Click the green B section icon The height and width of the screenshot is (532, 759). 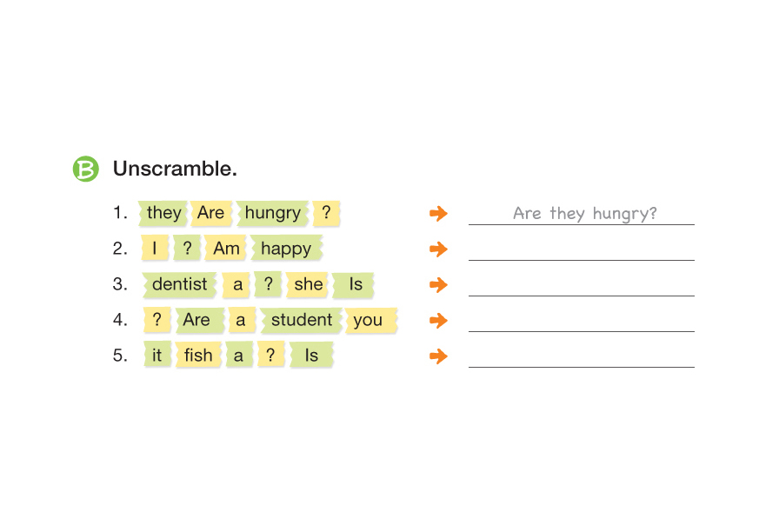pos(85,169)
